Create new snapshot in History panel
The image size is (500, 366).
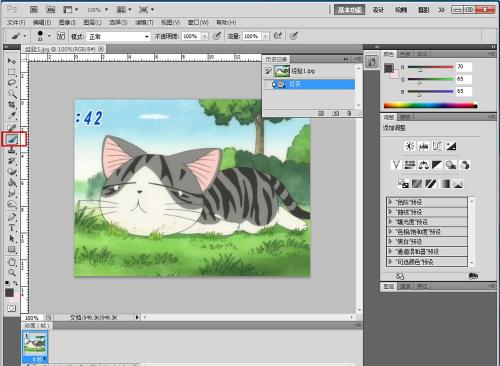[335, 113]
